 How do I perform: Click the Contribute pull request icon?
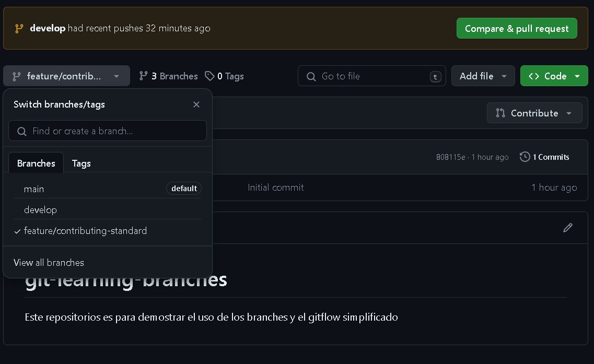pos(500,113)
